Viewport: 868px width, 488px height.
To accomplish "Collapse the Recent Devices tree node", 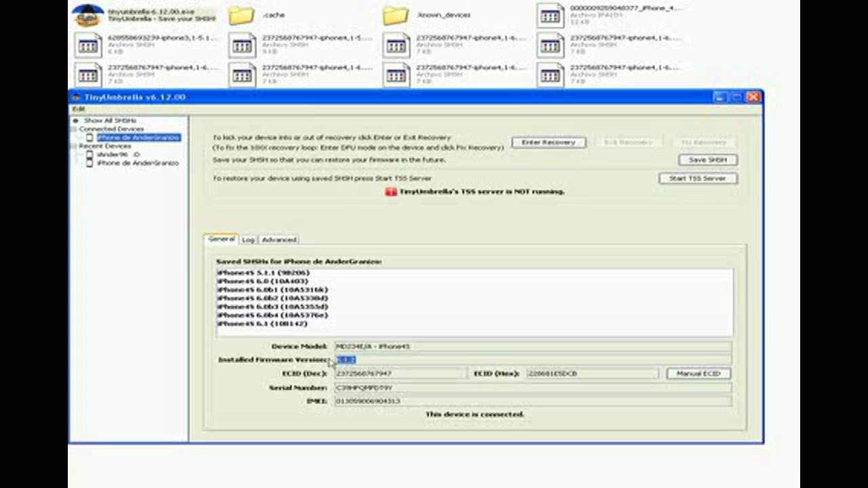I will (x=75, y=146).
